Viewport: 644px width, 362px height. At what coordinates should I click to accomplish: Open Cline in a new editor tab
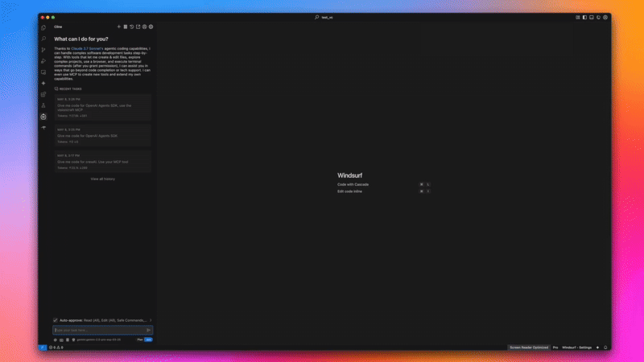coord(138,27)
